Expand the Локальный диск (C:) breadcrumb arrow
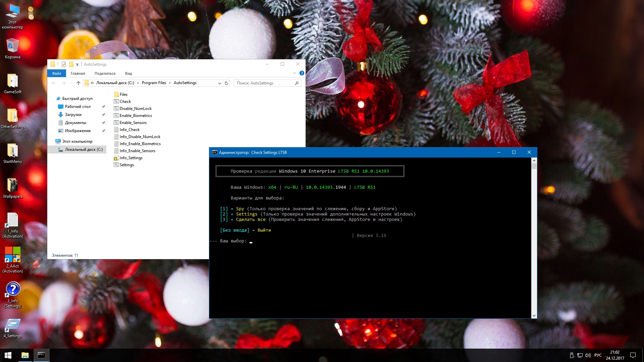This screenshot has height=362, width=644. coord(138,83)
